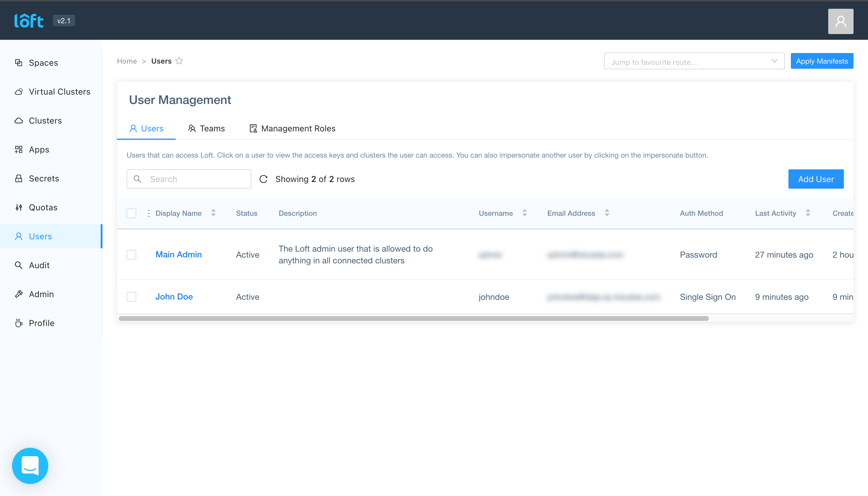Click the favourite star next to Users breadcrumb
Image resolution: width=868 pixels, height=496 pixels.
coord(179,61)
